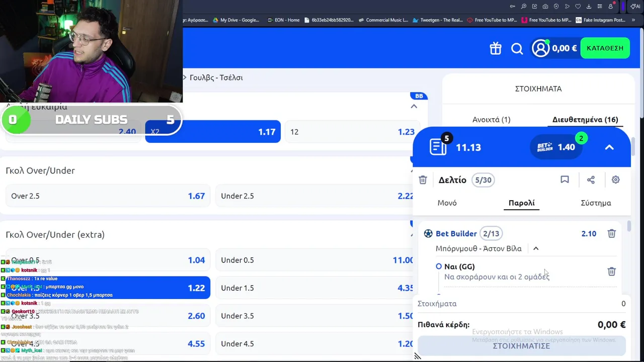This screenshot has height=362, width=644.
Task: Switch to the Σύστημα tab
Action: (x=596, y=203)
